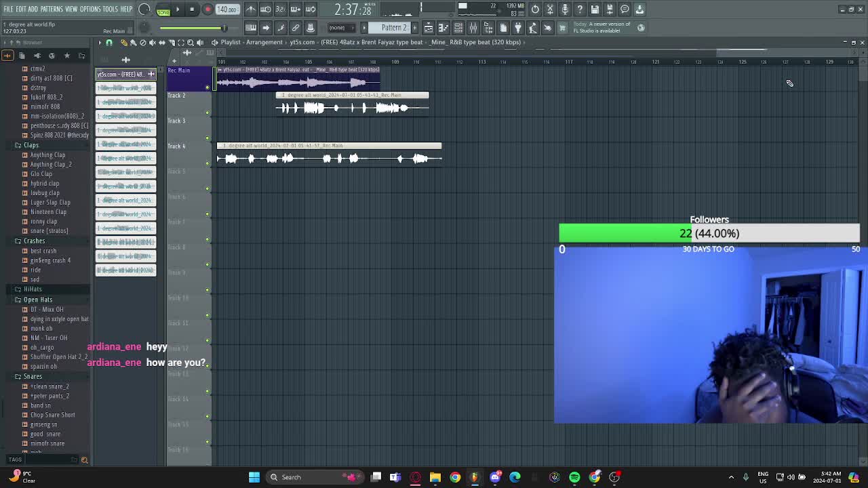Viewport: 868px width, 488px height.
Task: Select the zoom tool in playlist toolbar
Action: click(190, 43)
